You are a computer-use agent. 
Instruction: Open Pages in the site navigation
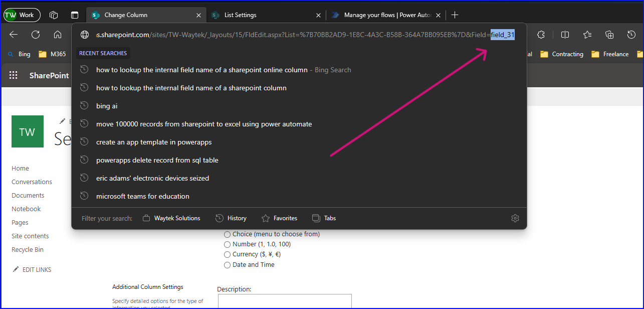(20, 223)
